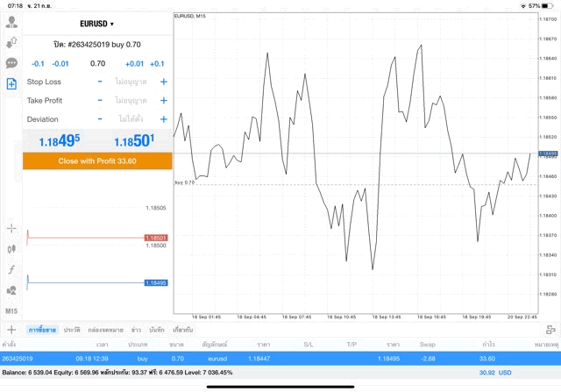Click the blue bid 1.18495 tick label
Screen dimensions: 561x392
156,282
